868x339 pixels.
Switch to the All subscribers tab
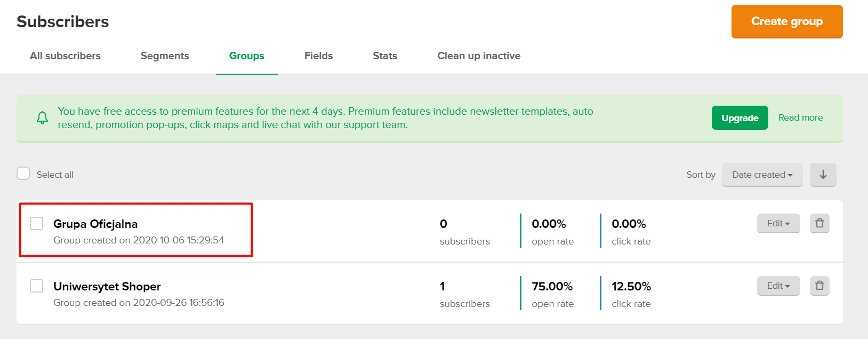[65, 56]
